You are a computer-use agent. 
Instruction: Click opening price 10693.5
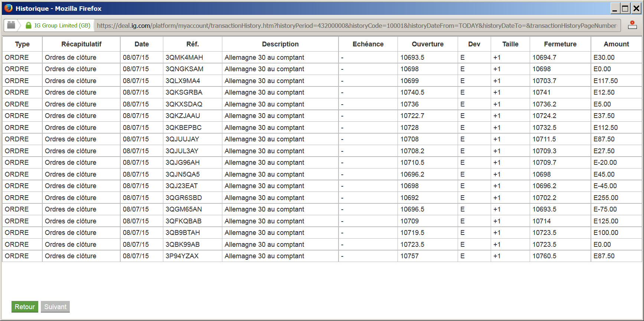pos(412,58)
